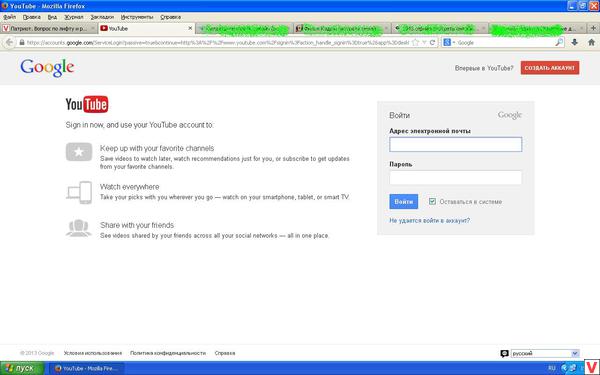Open the Файл menu
This screenshot has width=600, height=375.
click(x=10, y=17)
